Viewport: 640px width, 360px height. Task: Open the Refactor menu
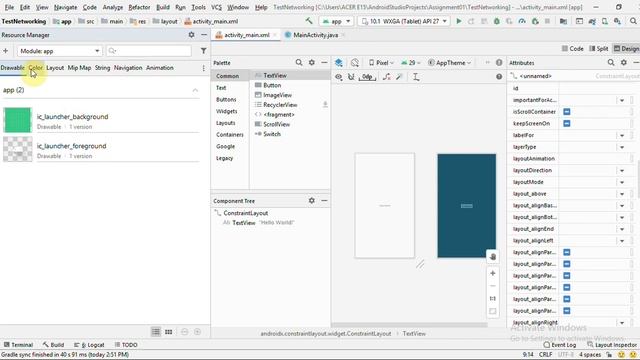pyautogui.click(x=139, y=7)
